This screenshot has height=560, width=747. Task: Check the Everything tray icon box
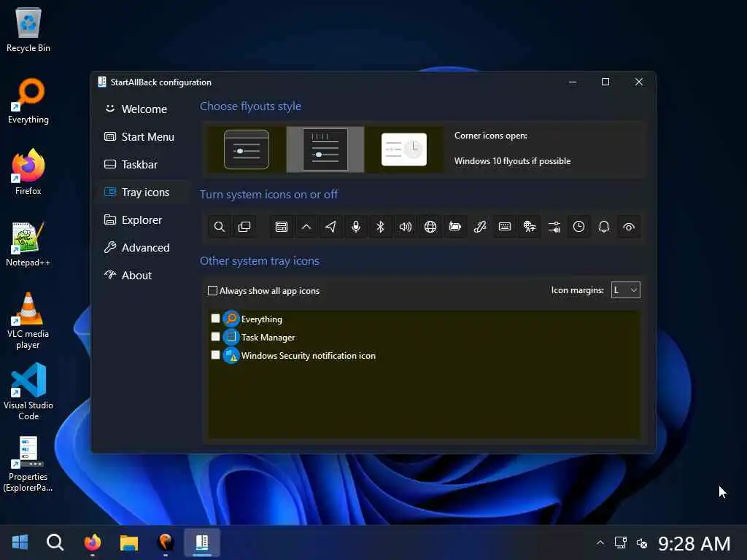click(x=215, y=319)
